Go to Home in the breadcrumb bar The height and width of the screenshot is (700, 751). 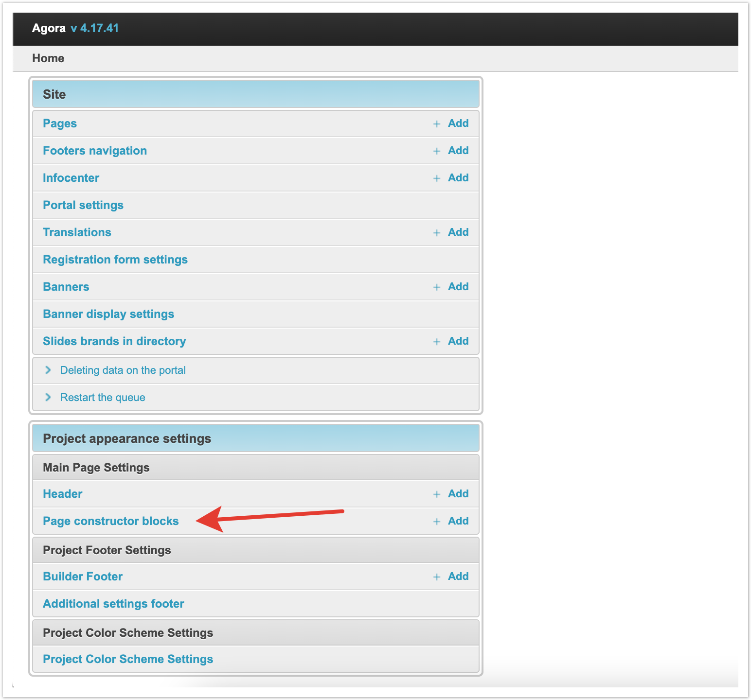(x=48, y=58)
